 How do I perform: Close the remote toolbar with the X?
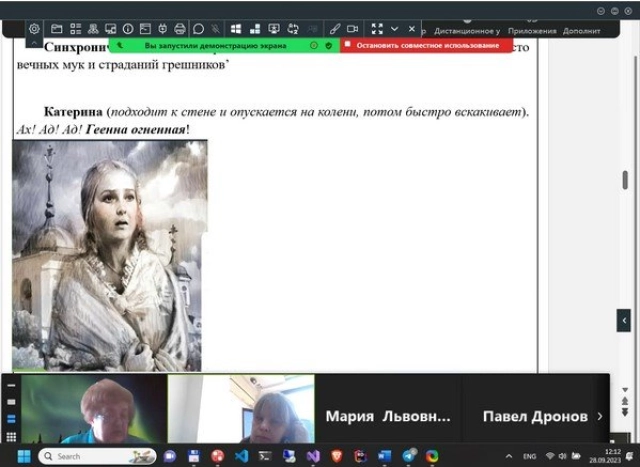coord(412,29)
